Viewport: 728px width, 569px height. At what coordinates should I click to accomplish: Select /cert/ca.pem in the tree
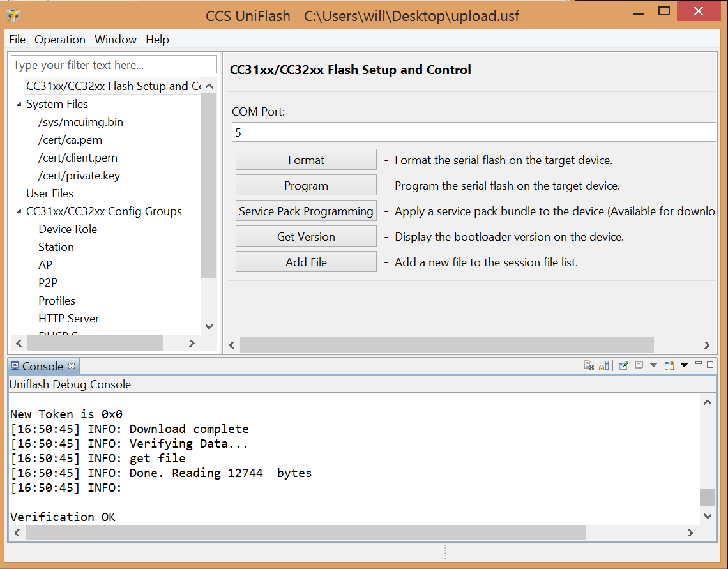coord(70,140)
